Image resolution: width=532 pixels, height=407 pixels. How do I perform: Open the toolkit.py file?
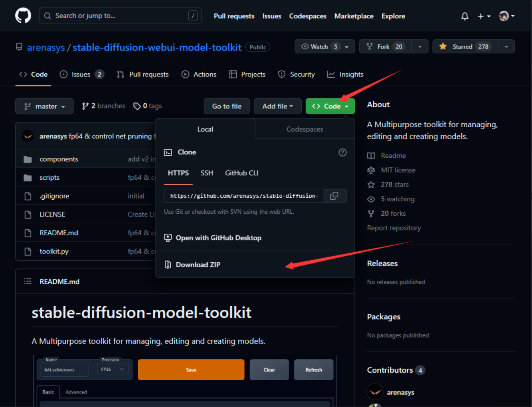(x=54, y=252)
